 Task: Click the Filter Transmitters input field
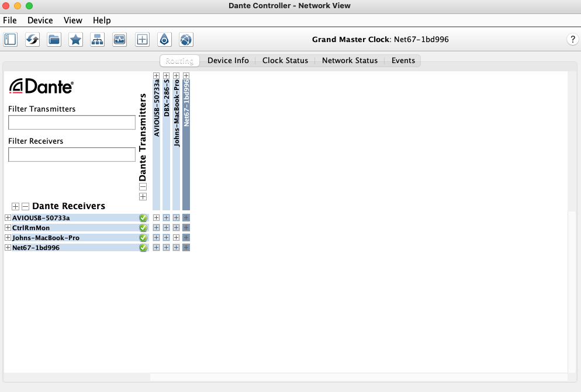tap(72, 122)
